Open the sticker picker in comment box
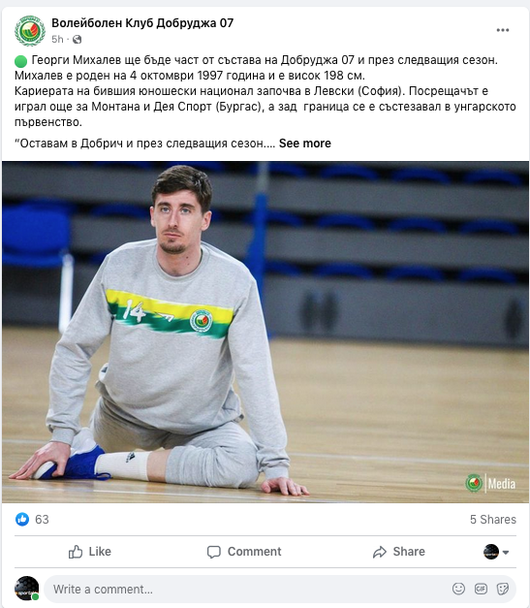The image size is (530, 608). coord(503,589)
